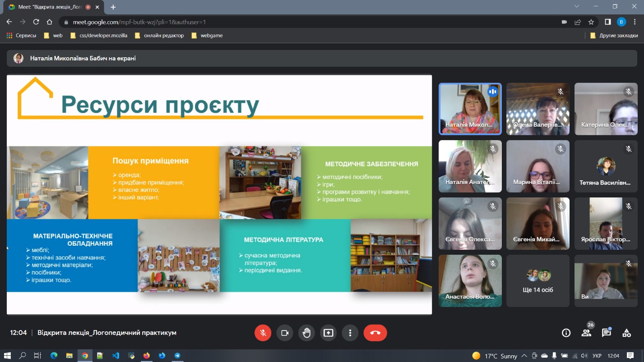The width and height of the screenshot is (644, 362).
Task: Open the chat with everyone panel
Action: [606, 333]
